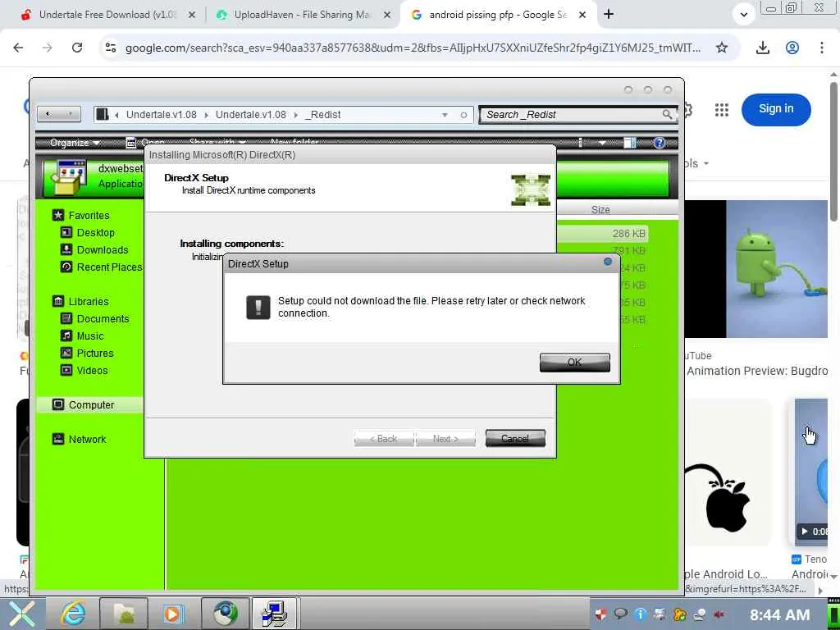This screenshot has height=630, width=840.
Task: Select Music library in the sidebar
Action: [90, 336]
